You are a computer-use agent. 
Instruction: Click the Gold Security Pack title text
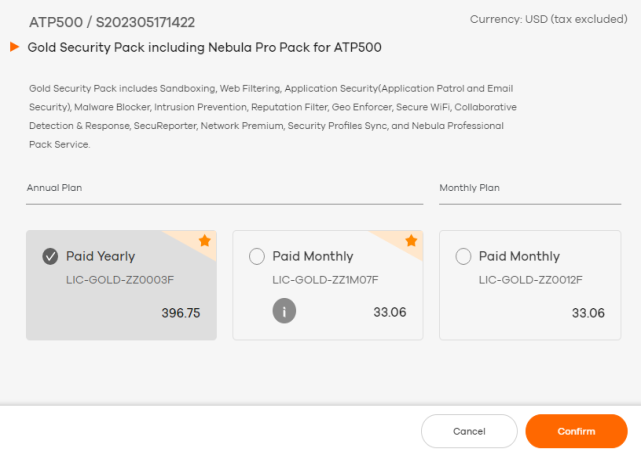(204, 47)
